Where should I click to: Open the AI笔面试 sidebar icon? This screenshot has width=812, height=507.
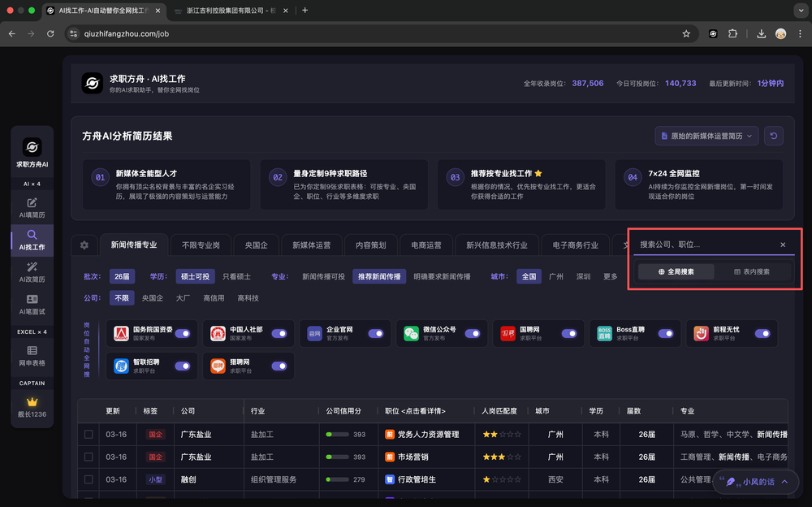[32, 305]
